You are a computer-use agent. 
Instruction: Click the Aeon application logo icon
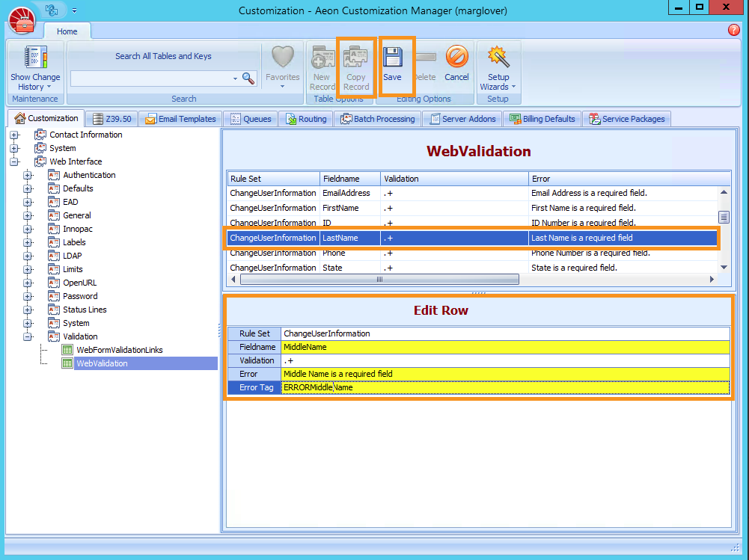point(22,21)
